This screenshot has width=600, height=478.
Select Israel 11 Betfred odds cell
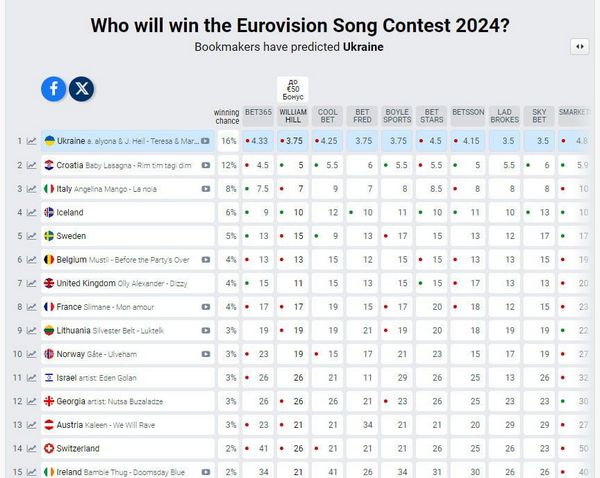(x=362, y=378)
